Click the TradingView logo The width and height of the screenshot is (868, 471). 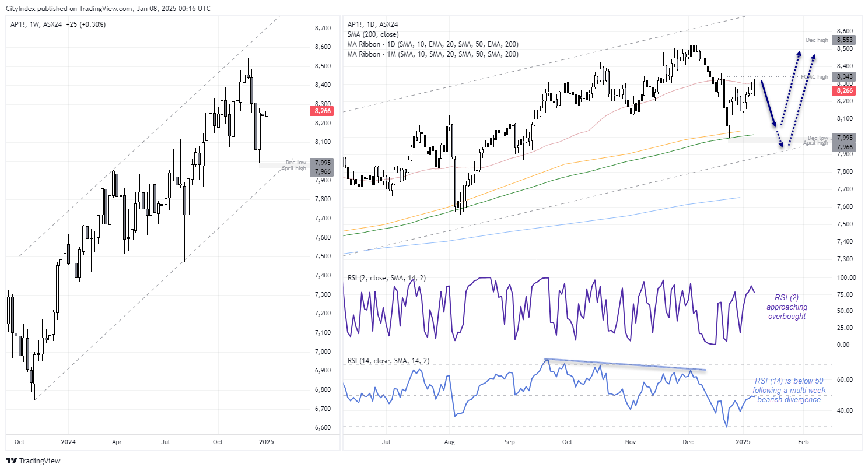pos(33,461)
